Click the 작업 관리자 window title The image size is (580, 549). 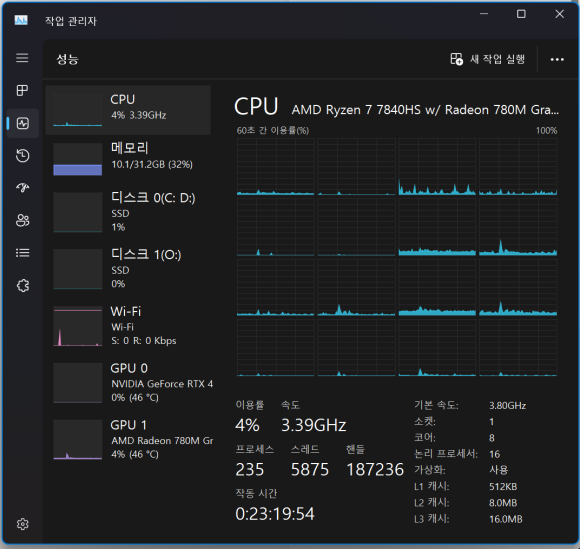[x=71, y=21]
